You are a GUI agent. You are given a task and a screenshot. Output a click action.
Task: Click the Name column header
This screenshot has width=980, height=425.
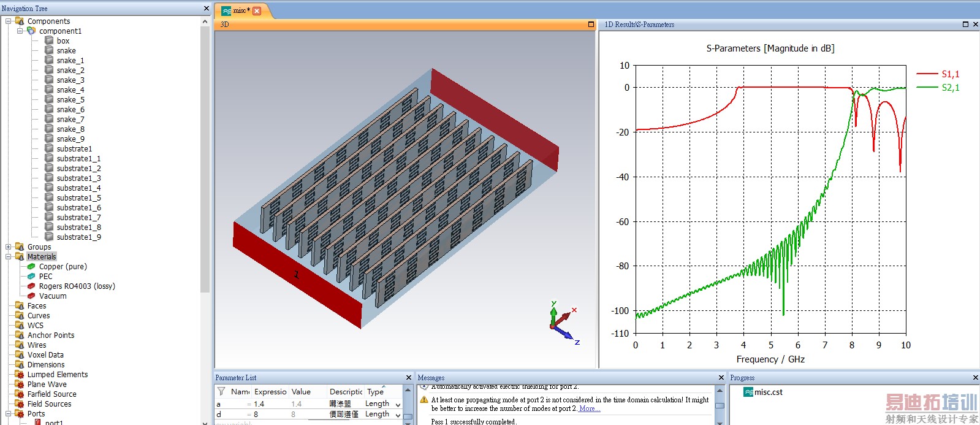click(240, 391)
